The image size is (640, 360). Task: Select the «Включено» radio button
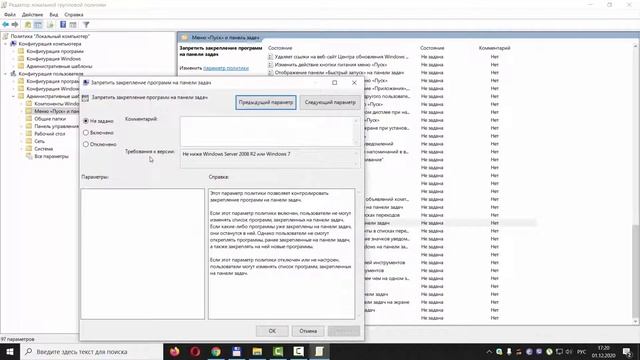coord(86,133)
